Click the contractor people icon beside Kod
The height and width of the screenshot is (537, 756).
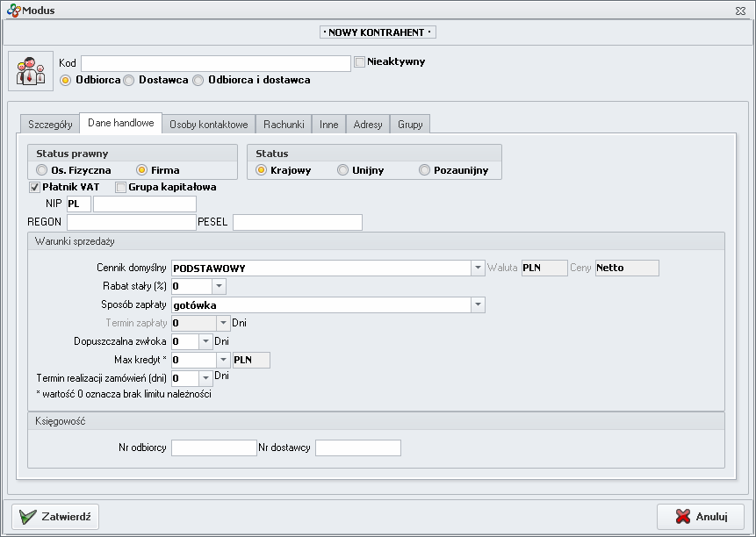click(31, 71)
